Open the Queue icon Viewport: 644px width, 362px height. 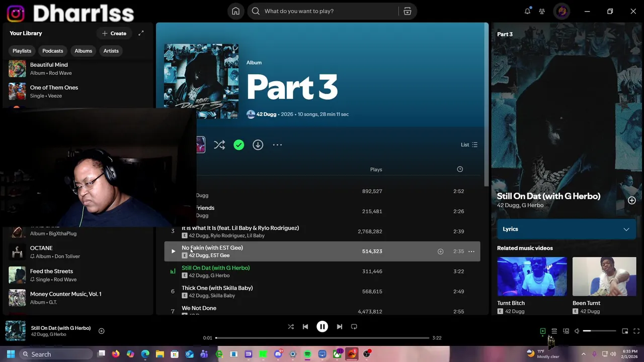point(554,331)
